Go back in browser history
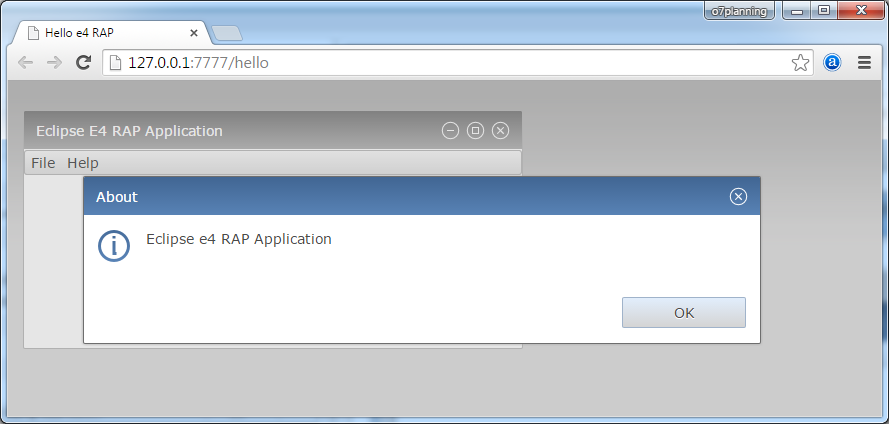The image size is (889, 424). (x=26, y=62)
